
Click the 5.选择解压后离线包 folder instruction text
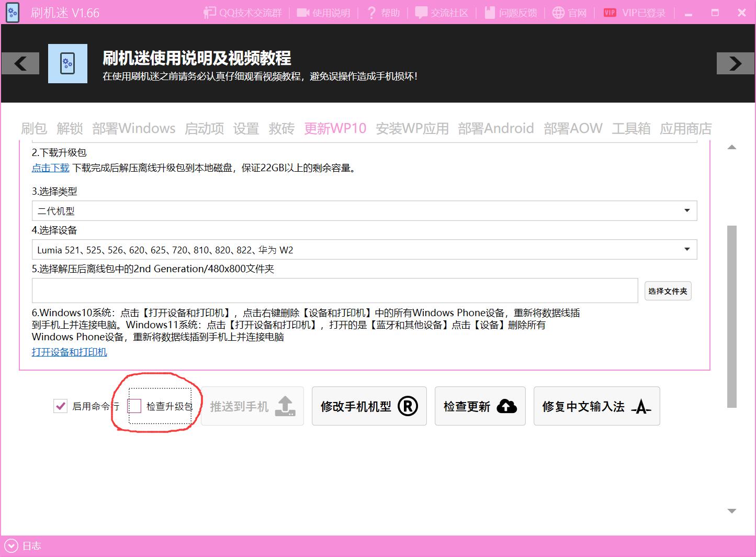pos(153,269)
